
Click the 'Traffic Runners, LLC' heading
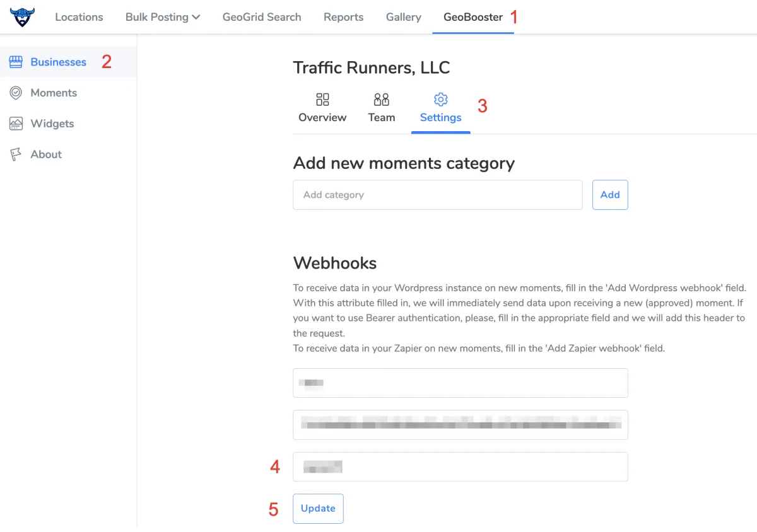(x=372, y=68)
